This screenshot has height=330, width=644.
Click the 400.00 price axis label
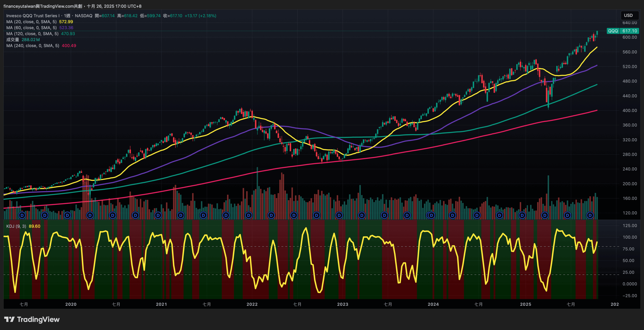point(630,110)
